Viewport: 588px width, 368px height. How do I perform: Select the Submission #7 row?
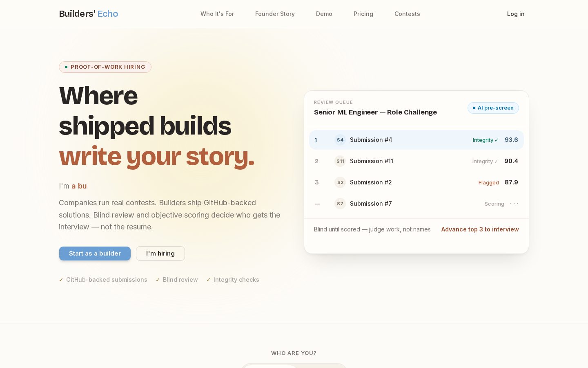[416, 204]
